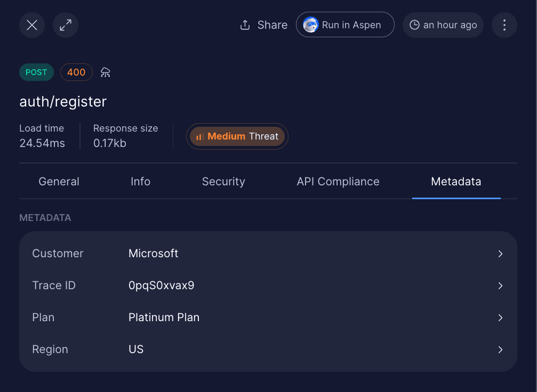Open the three-dot overflow menu
The width and height of the screenshot is (537, 392).
(504, 24)
